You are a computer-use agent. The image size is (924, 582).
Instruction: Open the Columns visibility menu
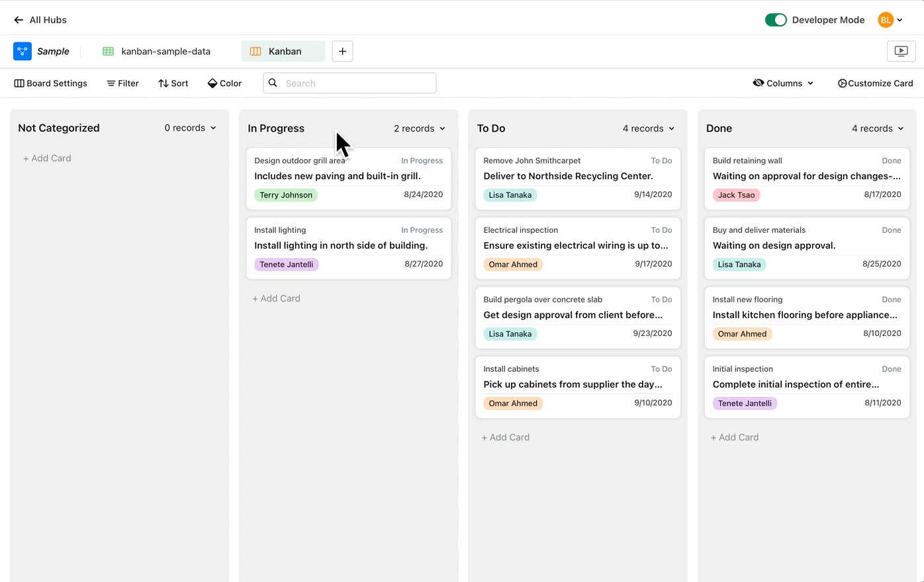click(x=783, y=83)
